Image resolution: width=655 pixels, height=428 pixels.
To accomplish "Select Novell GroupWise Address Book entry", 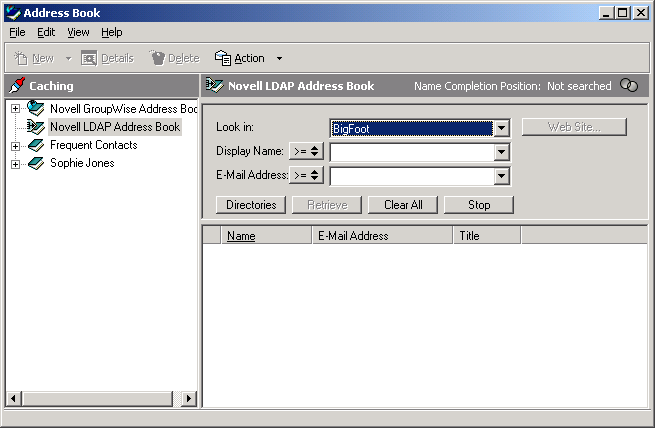I will pyautogui.click(x=123, y=109).
